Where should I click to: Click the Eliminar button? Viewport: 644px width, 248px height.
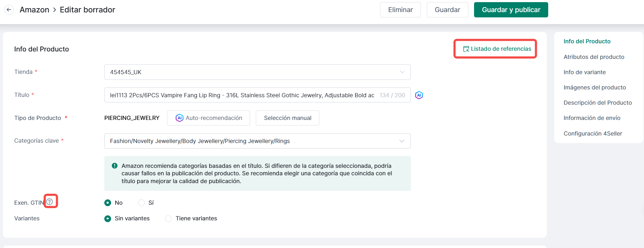[400, 10]
